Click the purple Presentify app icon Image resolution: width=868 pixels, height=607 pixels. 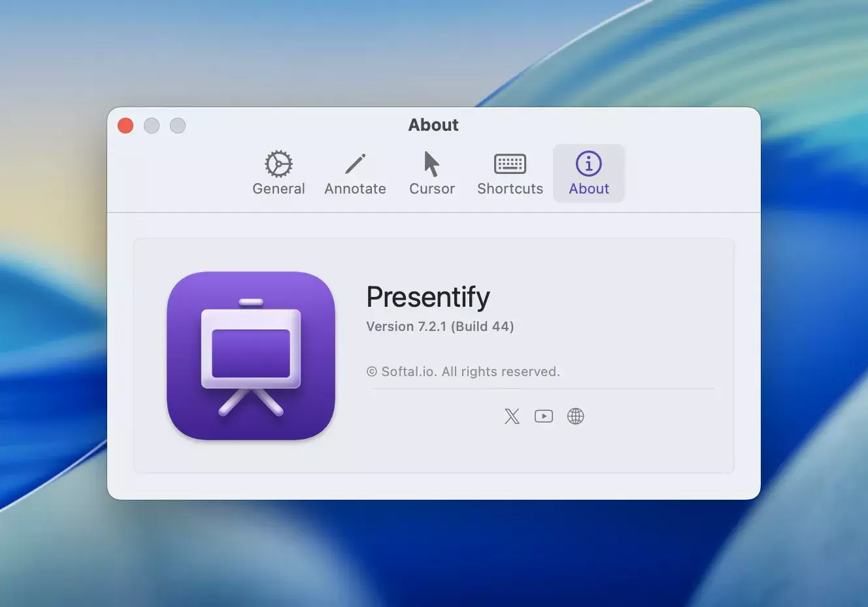pos(251,356)
